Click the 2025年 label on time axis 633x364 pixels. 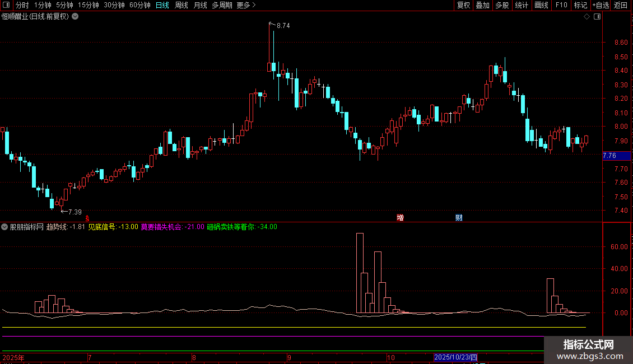click(13, 357)
